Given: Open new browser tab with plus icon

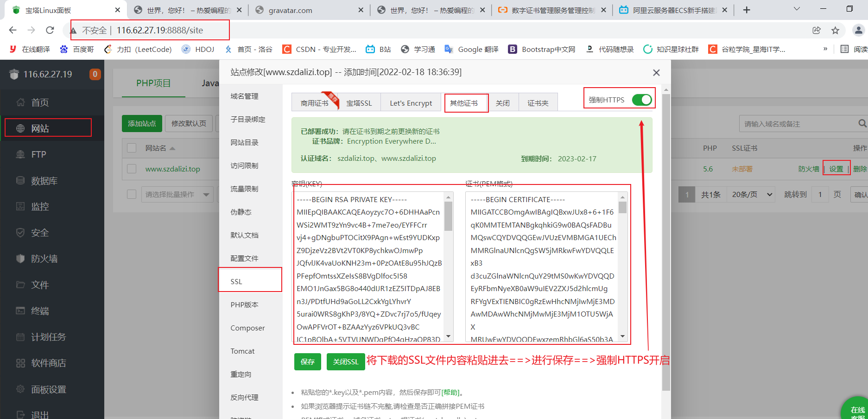Looking at the screenshot, I should click(x=747, y=10).
